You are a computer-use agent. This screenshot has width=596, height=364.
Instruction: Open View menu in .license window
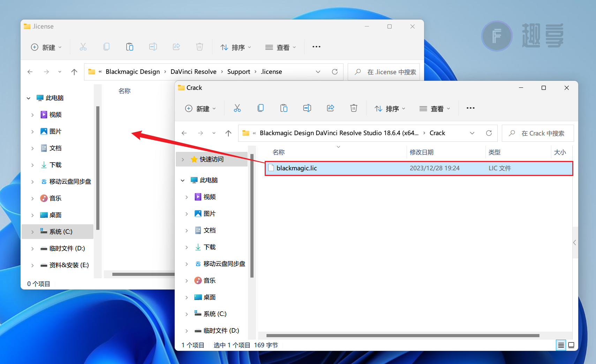280,47
